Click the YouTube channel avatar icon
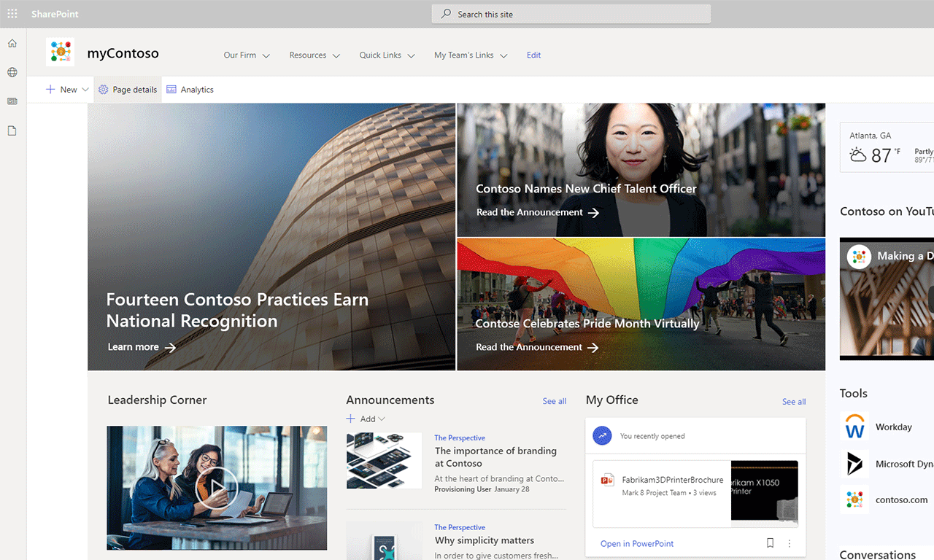The image size is (934, 560). (859, 257)
